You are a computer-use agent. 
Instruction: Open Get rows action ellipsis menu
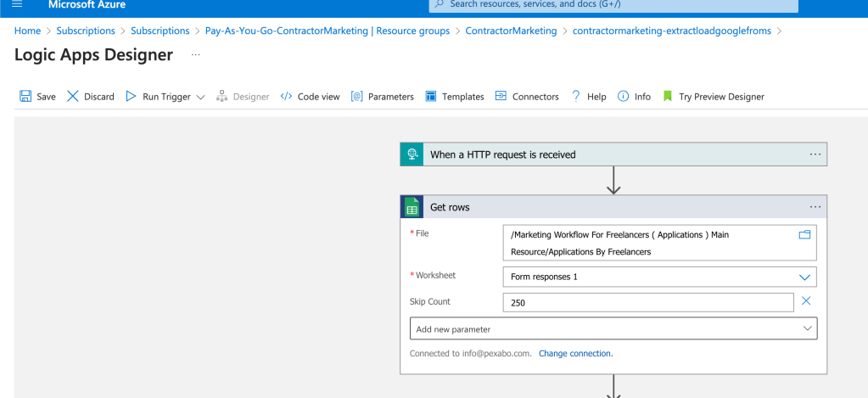[815, 207]
